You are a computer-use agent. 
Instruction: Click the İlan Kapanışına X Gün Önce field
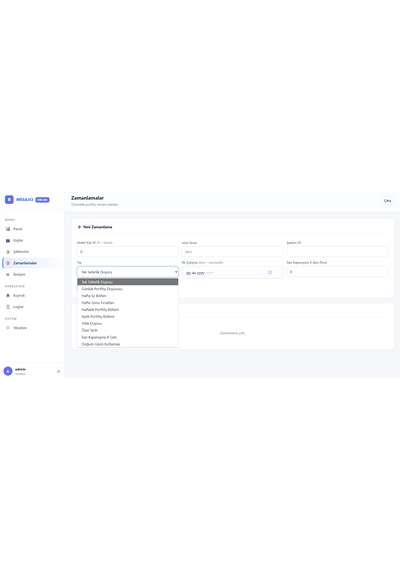click(x=337, y=272)
